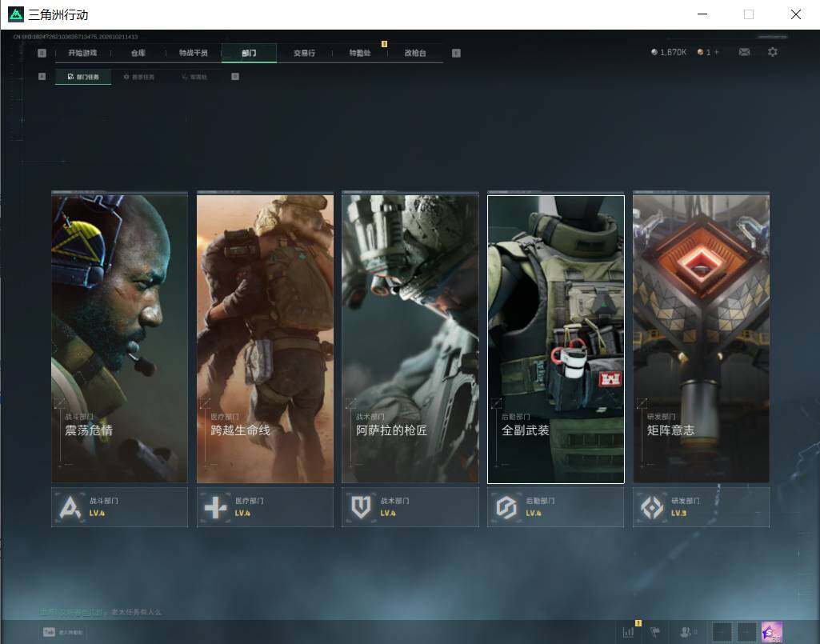Switch to the 开始游戏 tab
Viewport: 820px width, 644px height.
[82, 53]
